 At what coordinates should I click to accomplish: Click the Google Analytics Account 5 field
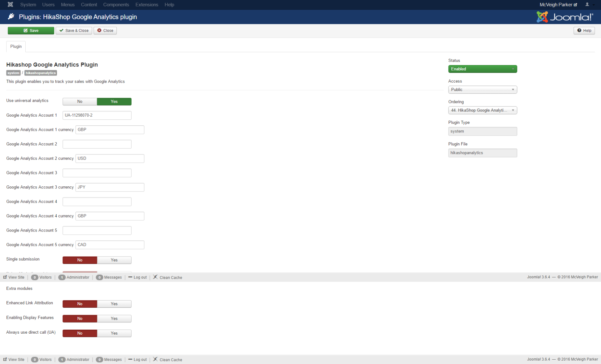(x=97, y=231)
